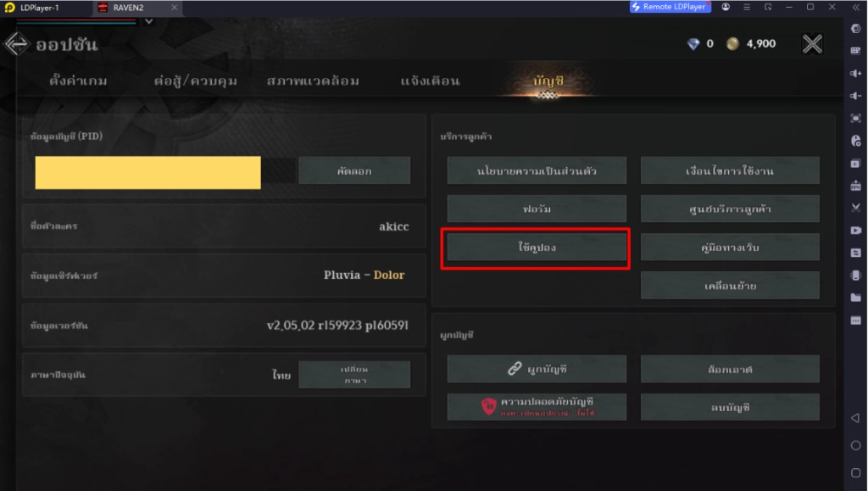Switch to แจ้งเตือน tab
The height and width of the screenshot is (491, 868).
pos(430,81)
